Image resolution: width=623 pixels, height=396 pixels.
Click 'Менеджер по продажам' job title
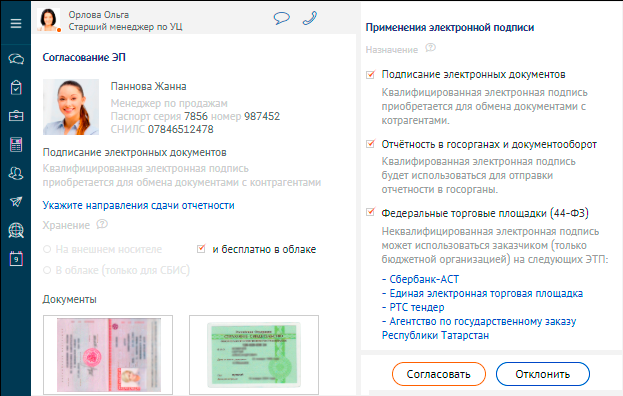coord(169,103)
